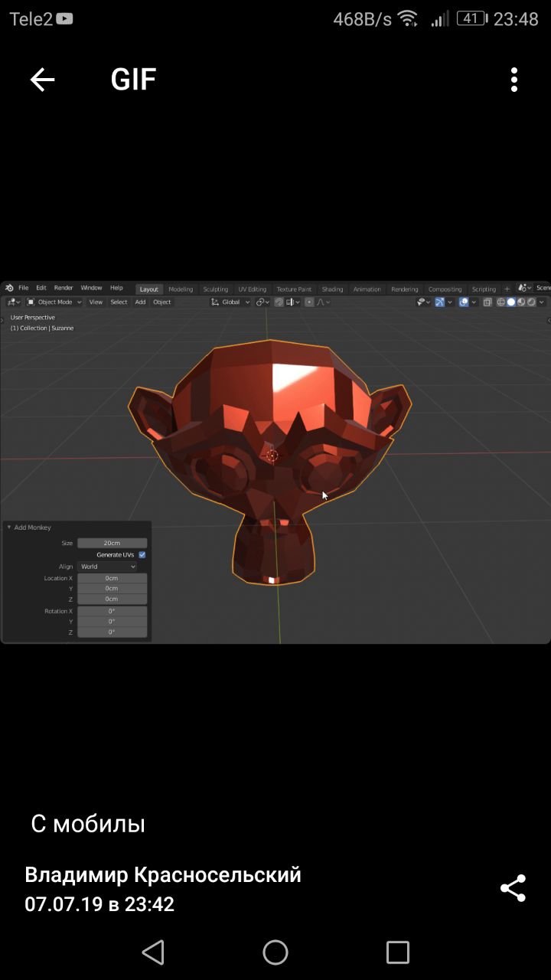Image resolution: width=551 pixels, height=980 pixels.
Task: Click the Location Y field
Action: [112, 588]
